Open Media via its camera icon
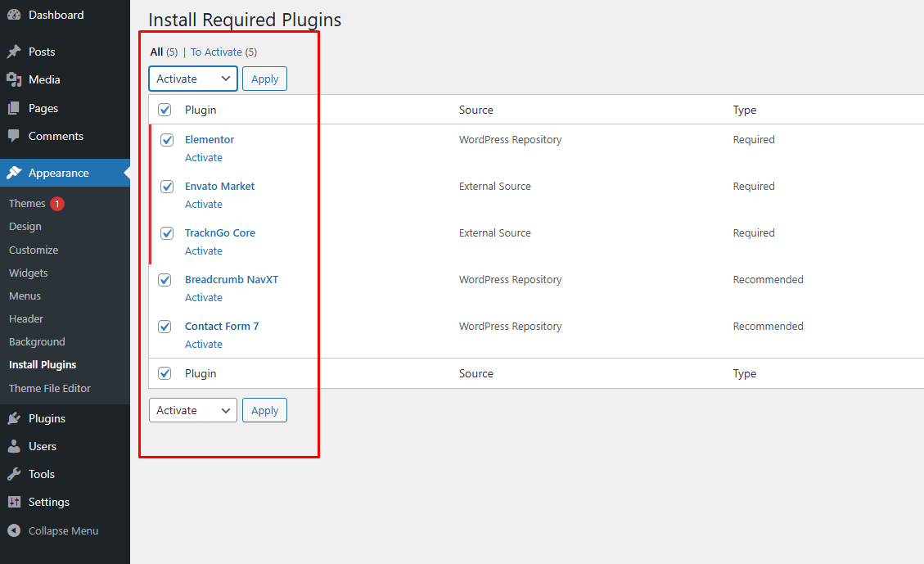 tap(14, 79)
